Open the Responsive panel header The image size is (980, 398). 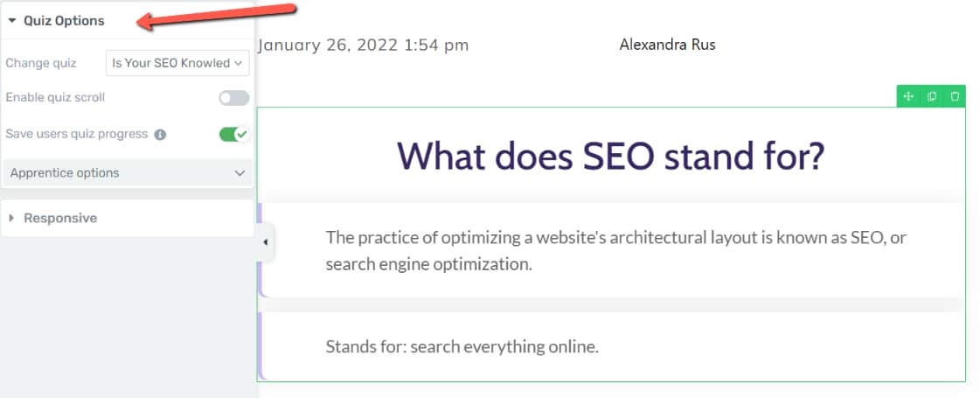128,218
